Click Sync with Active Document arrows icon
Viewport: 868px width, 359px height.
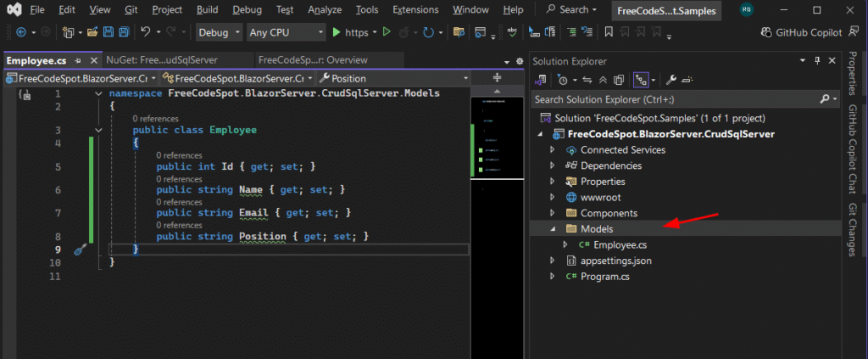[x=587, y=81]
